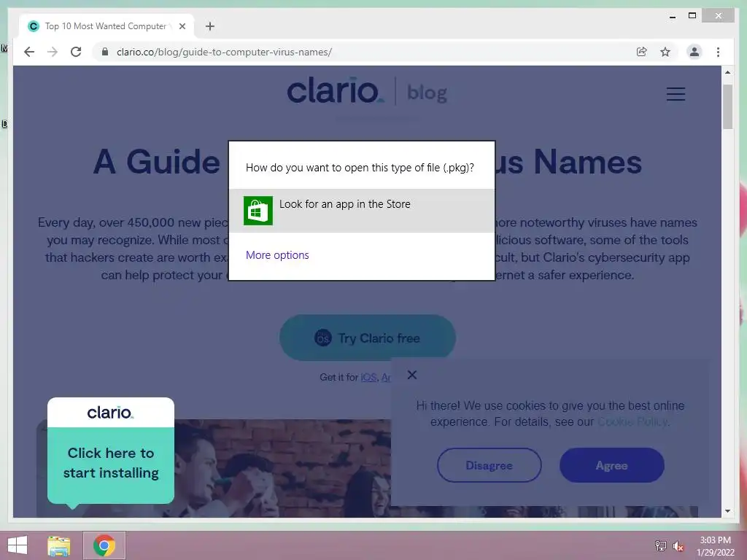This screenshot has width=747, height=560.
Task: Close the Top 10 Most Wanted Computer tab
Action: tap(182, 26)
